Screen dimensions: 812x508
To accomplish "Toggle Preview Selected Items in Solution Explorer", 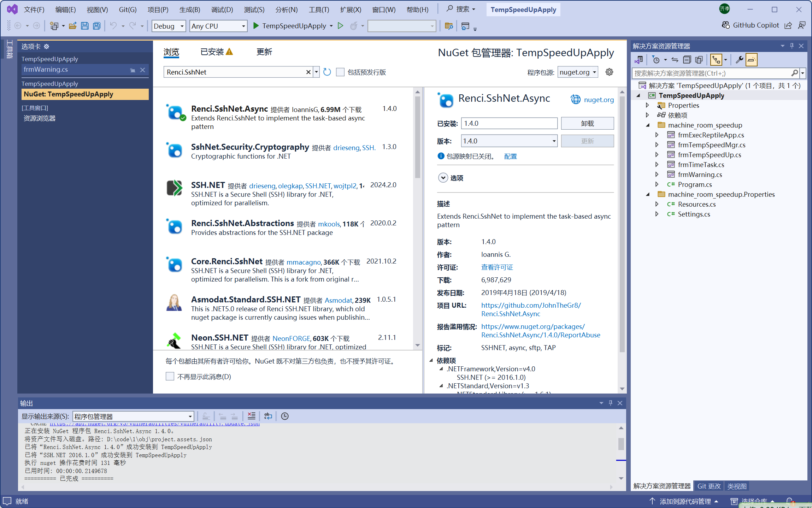I will pos(752,60).
